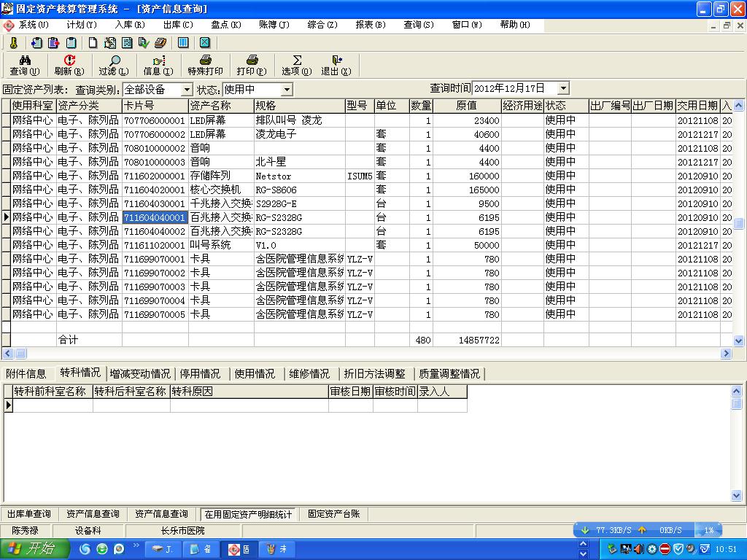Switch to the 'J.' taskbar window

pyautogui.click(x=163, y=549)
